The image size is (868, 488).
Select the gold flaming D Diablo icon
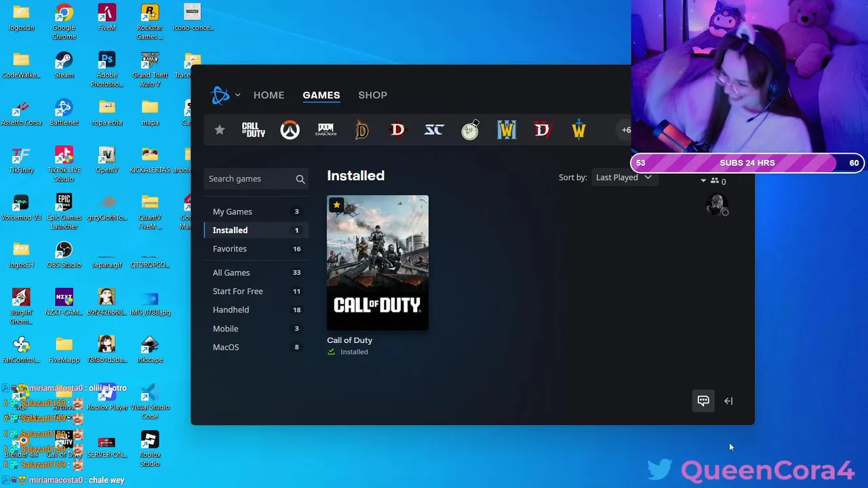[x=362, y=130]
